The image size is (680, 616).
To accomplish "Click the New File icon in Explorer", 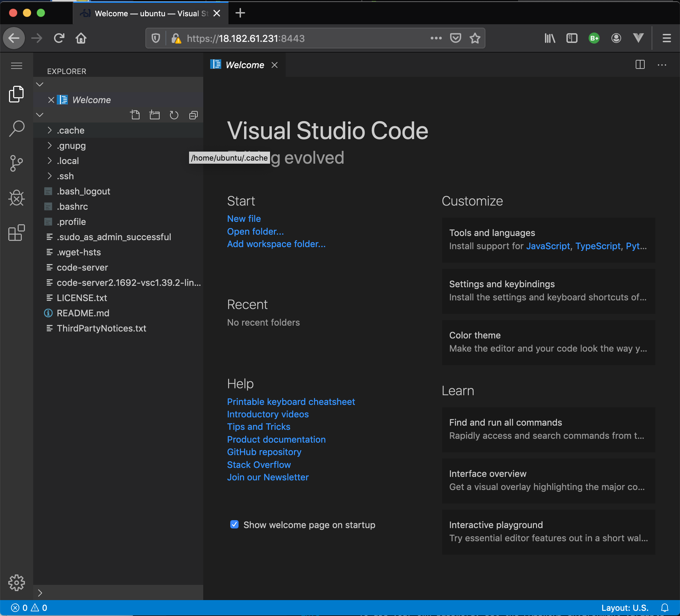I will coord(135,115).
